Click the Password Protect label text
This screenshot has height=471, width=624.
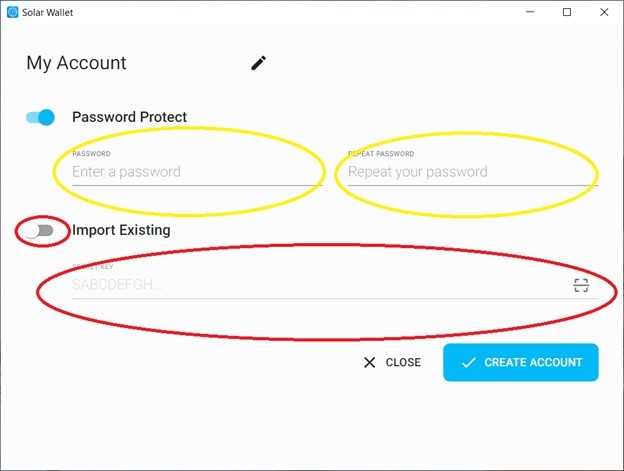(129, 117)
